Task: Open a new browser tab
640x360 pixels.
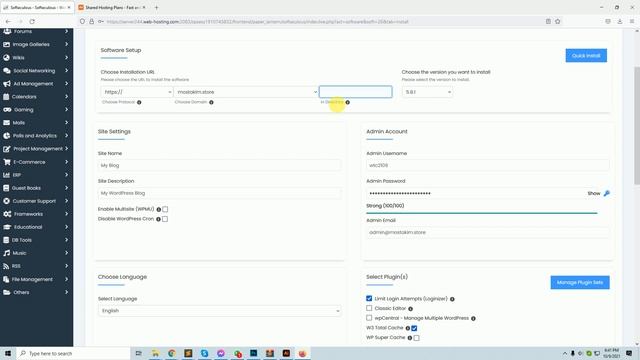Action: click(156, 7)
